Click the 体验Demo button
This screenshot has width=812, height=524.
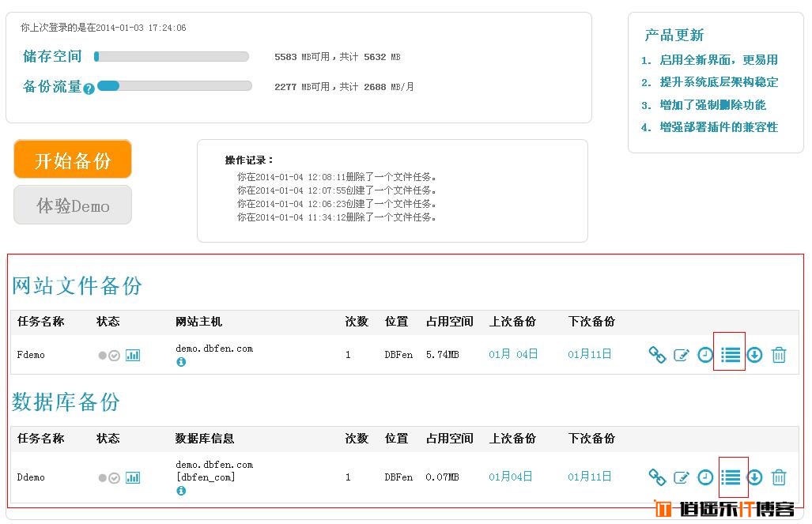click(x=73, y=205)
